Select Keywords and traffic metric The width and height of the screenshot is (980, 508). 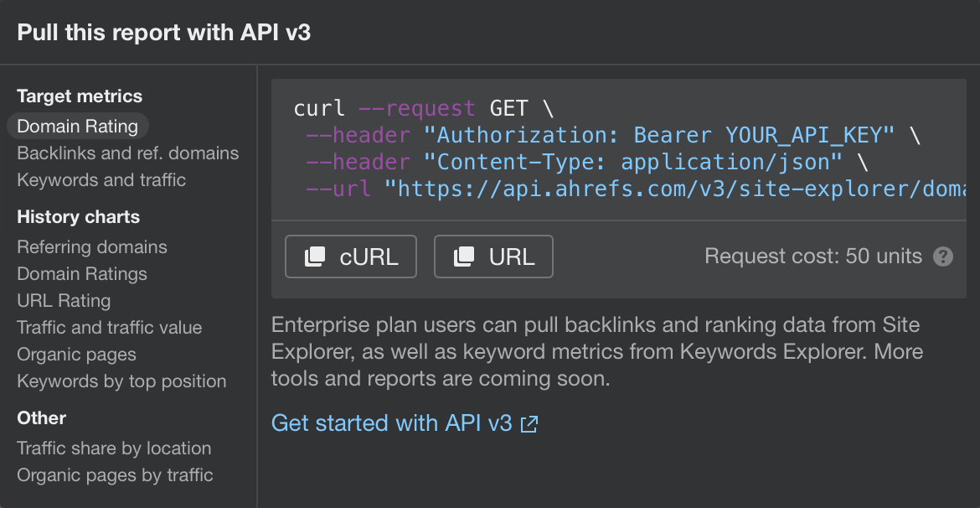coord(101,179)
